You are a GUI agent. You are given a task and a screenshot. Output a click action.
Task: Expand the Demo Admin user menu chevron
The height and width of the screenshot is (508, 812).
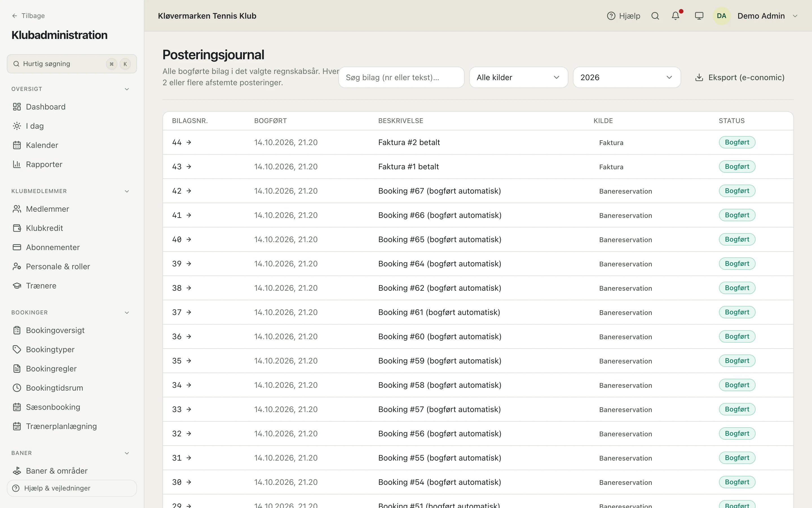click(x=795, y=16)
